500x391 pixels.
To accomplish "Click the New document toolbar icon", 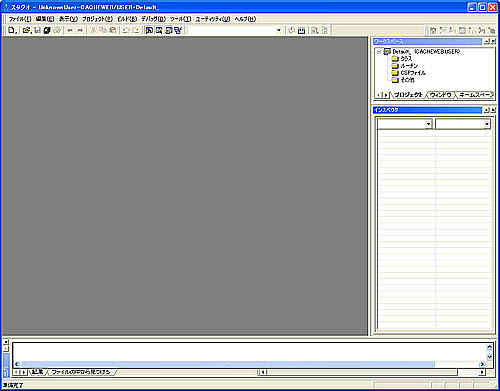I will click(12, 30).
